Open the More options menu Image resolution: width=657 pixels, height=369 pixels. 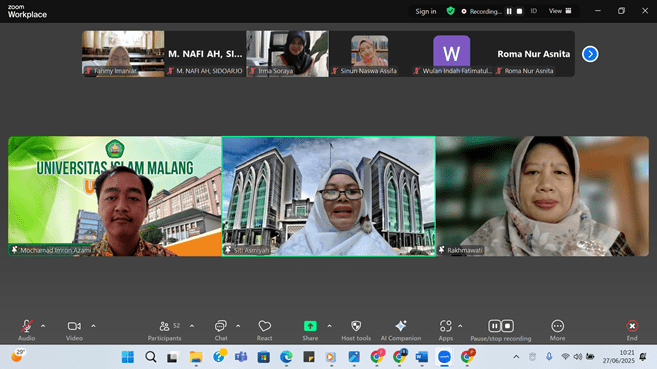pyautogui.click(x=557, y=330)
